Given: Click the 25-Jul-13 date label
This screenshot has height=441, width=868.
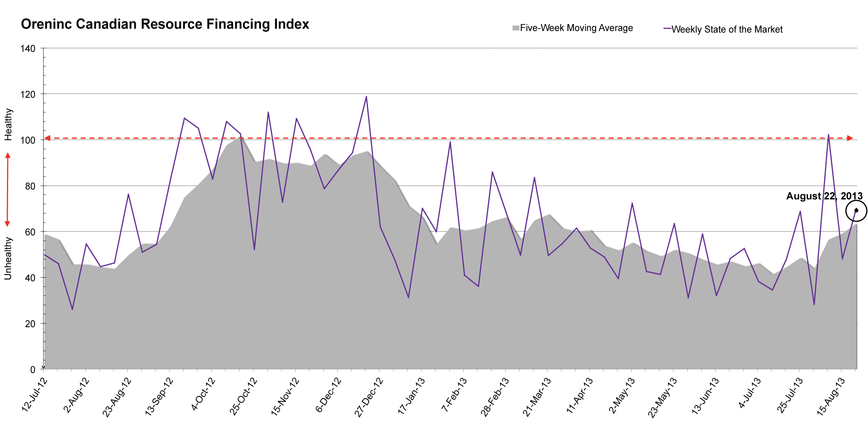Looking at the screenshot, I should pos(790,396).
